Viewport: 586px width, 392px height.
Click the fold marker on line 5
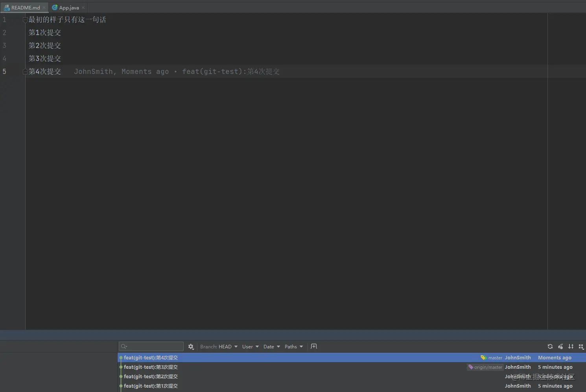tap(25, 72)
